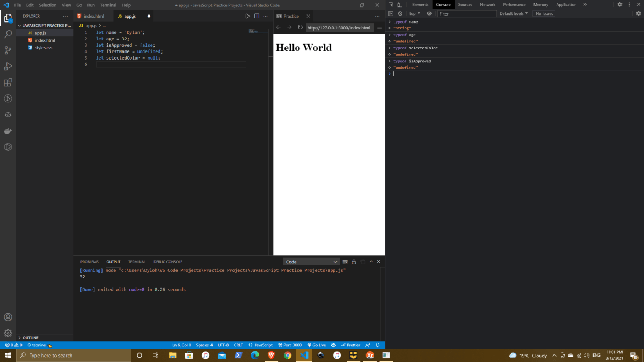Clear the DevTools console
The height and width of the screenshot is (362, 644).
[x=400, y=13]
